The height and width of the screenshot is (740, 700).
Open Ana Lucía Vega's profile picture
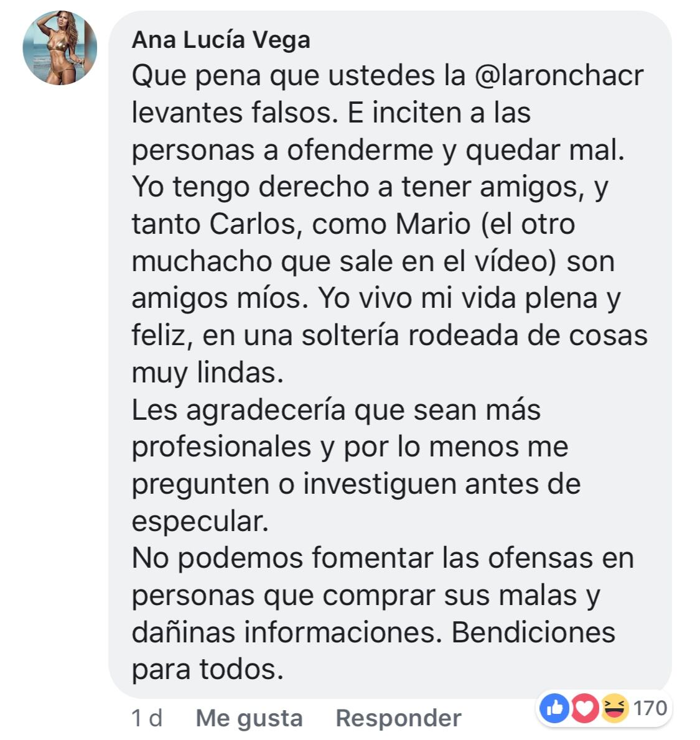[60, 48]
